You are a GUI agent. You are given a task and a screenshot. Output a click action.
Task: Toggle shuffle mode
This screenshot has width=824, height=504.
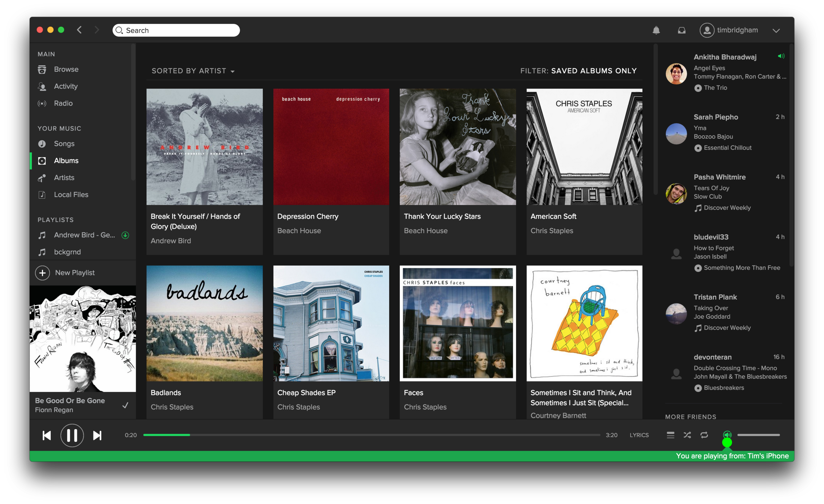click(687, 435)
